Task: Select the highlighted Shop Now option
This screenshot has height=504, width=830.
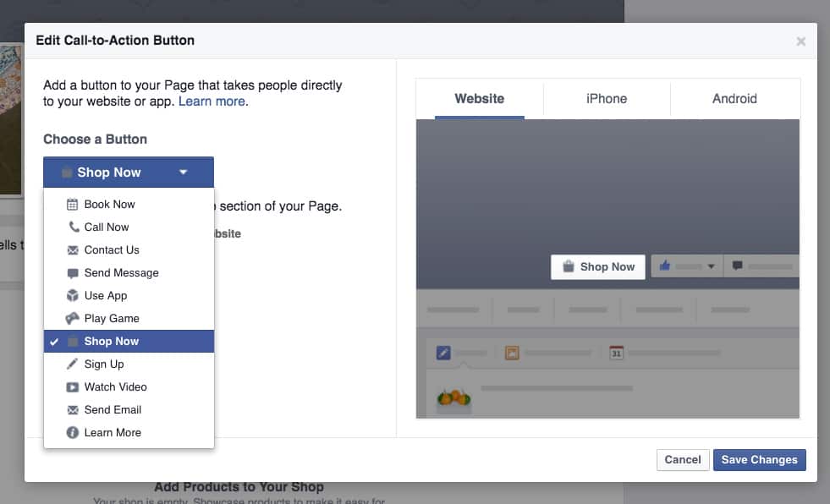Action: tap(129, 341)
